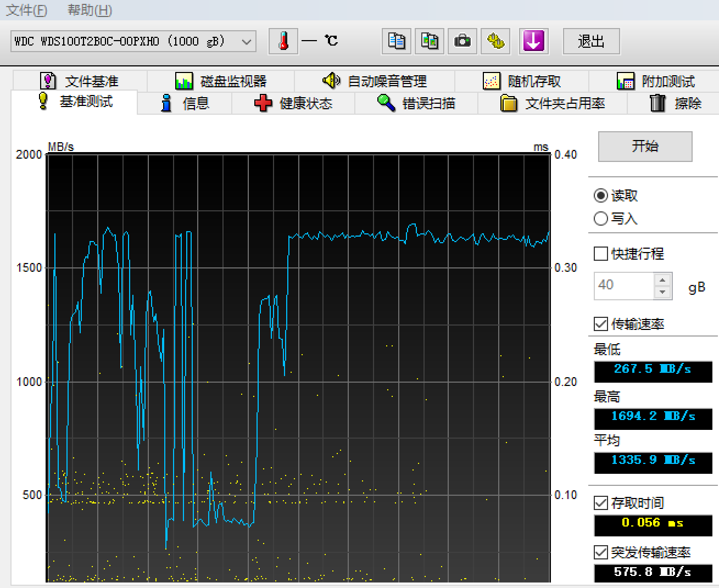Screen dimensions: 719x588
Task: Copy results as text icon
Action: click(x=397, y=41)
